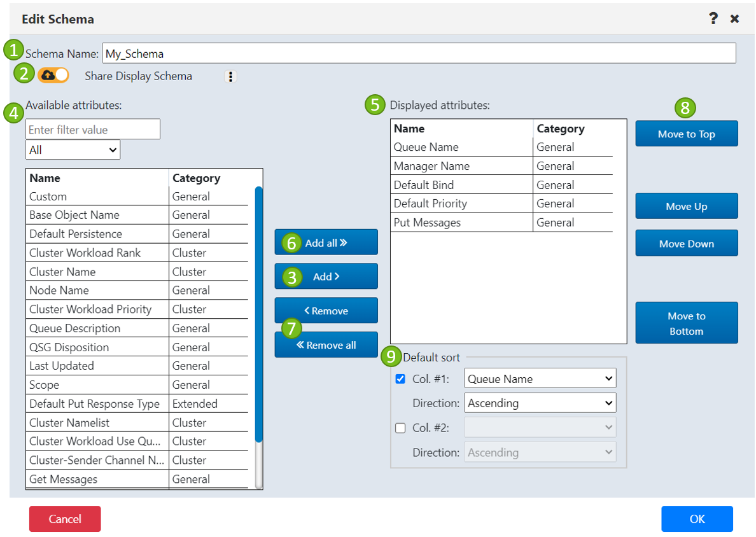Select Queue Name in displayed attributes
The height and width of the screenshot is (537, 756).
click(x=501, y=147)
